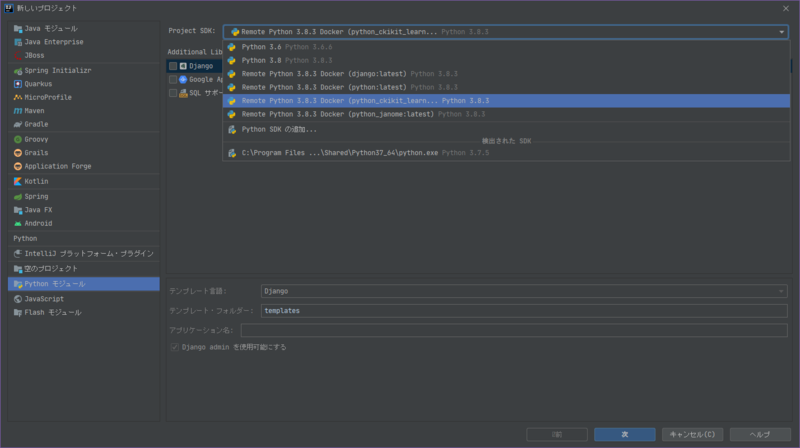Select the 空のプロジェクト project type
This screenshot has height=448, width=800.
pyautogui.click(x=84, y=268)
